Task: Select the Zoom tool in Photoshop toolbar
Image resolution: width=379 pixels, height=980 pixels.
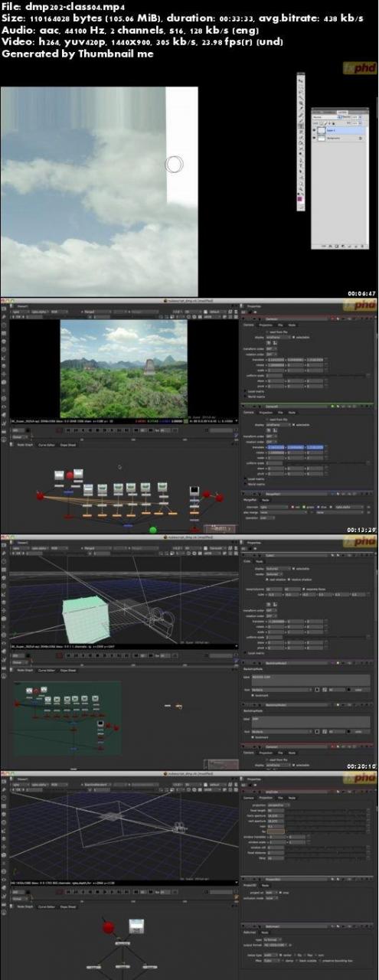Action: 301,188
